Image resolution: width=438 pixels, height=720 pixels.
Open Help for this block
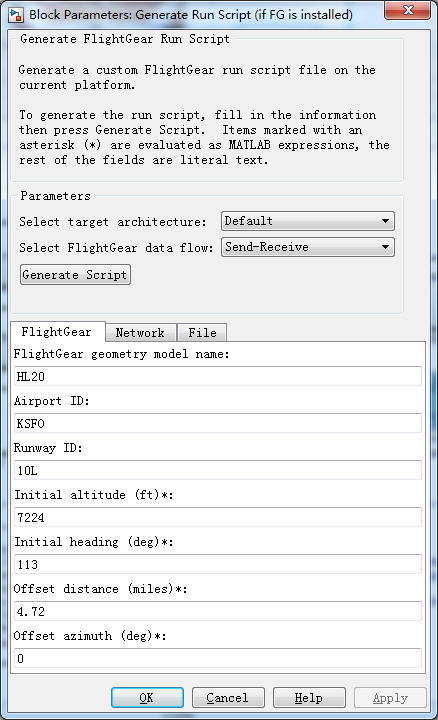coord(309,698)
